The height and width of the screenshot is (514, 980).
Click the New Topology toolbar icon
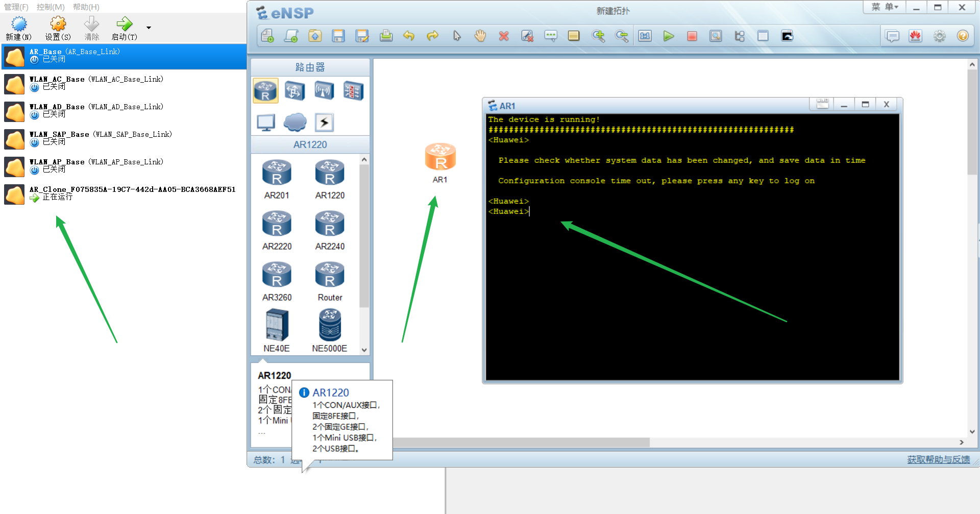tap(267, 36)
